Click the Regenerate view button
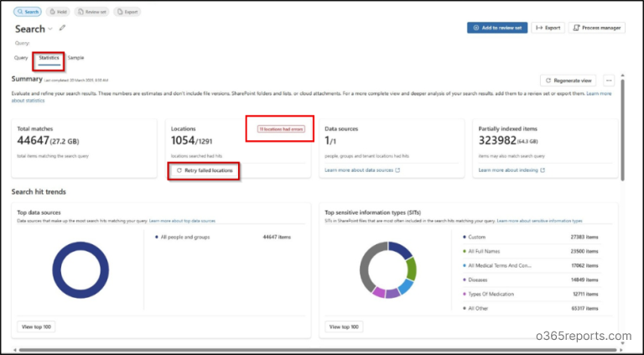Viewport: 644px width, 355px height. tap(568, 81)
